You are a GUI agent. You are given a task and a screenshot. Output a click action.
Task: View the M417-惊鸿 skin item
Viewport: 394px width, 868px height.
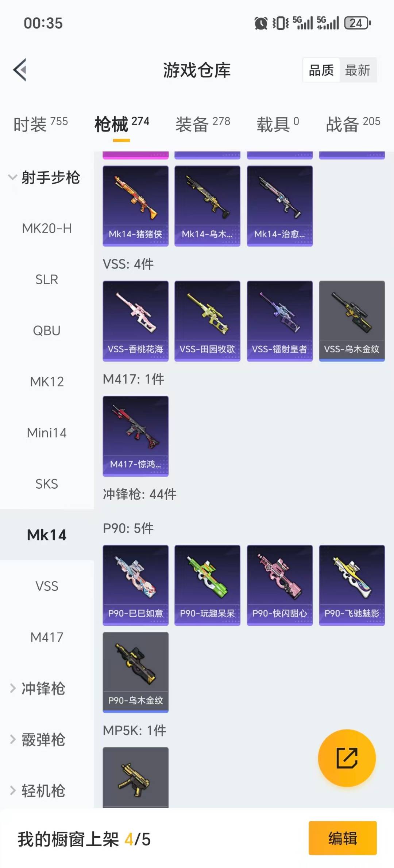coord(136,436)
